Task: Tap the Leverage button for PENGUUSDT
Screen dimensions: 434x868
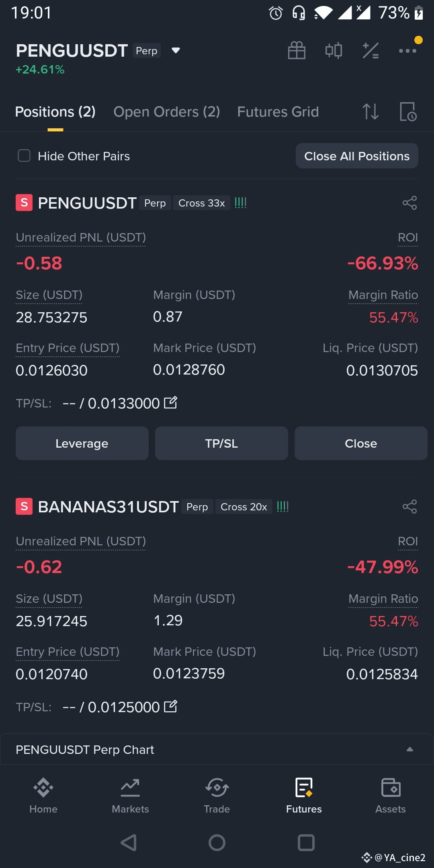Action: point(82,443)
